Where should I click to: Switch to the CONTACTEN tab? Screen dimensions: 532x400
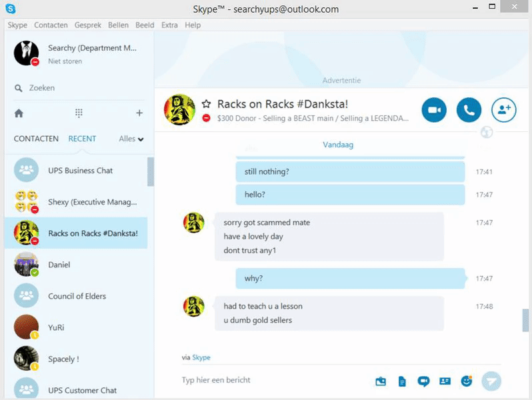coord(36,139)
